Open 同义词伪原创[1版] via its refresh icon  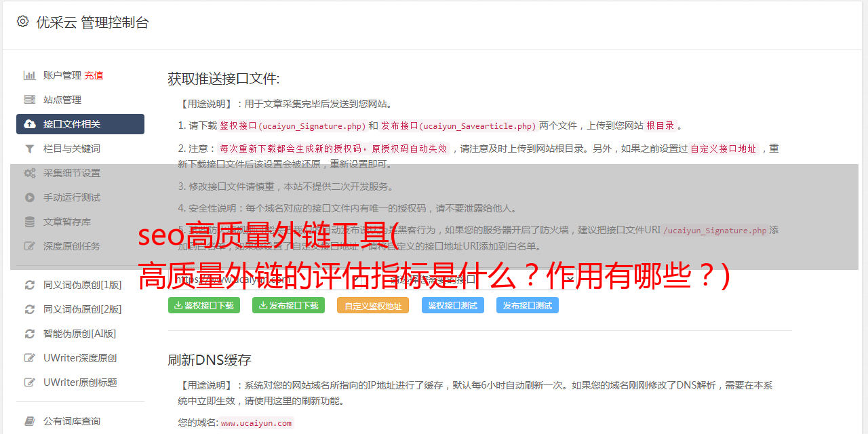click(30, 285)
